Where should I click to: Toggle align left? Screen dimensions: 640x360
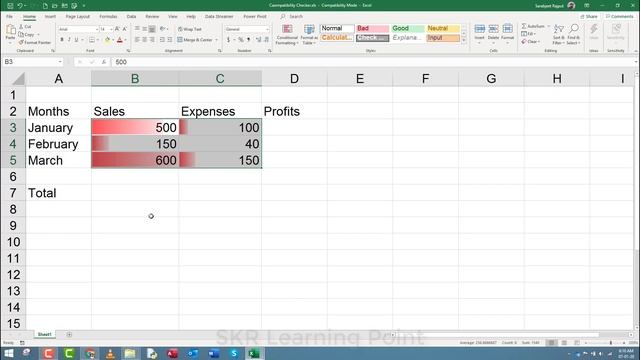(137, 40)
